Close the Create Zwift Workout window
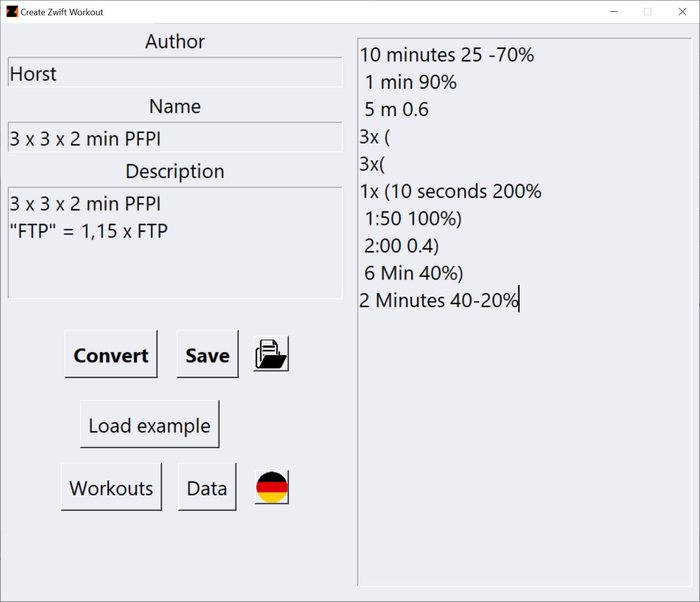The width and height of the screenshot is (700, 602). [682, 12]
